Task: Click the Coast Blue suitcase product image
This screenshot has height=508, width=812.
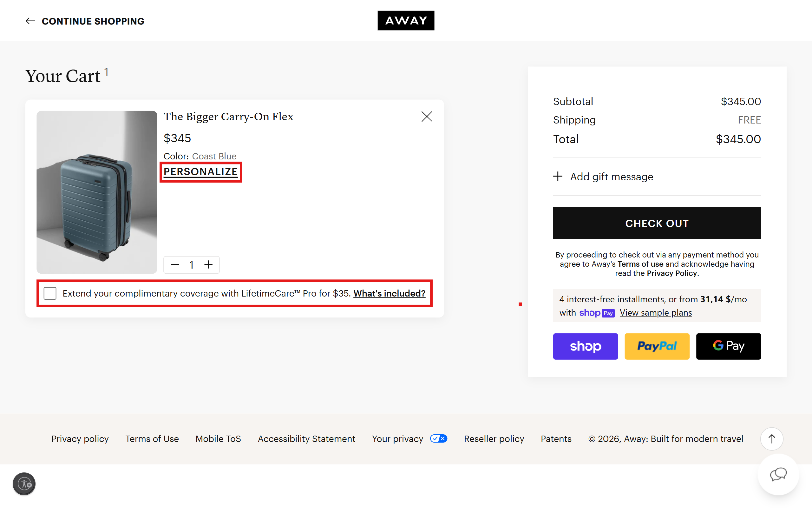Action: [97, 192]
